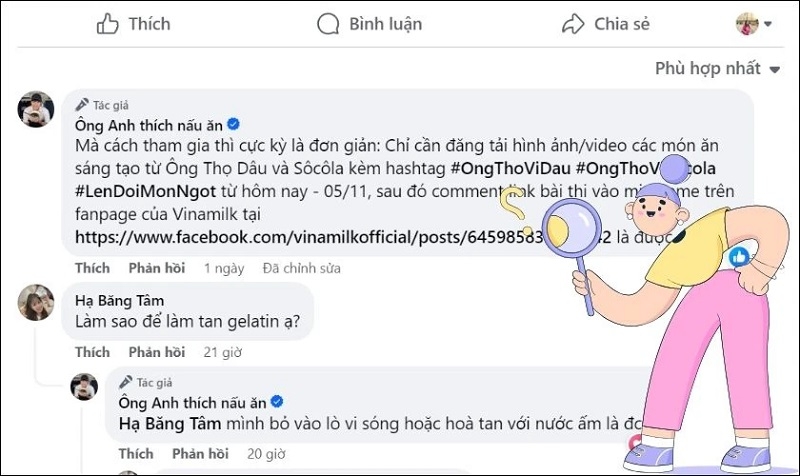Click the blue like reaction badge
The image size is (800, 476).
pyautogui.click(x=739, y=256)
